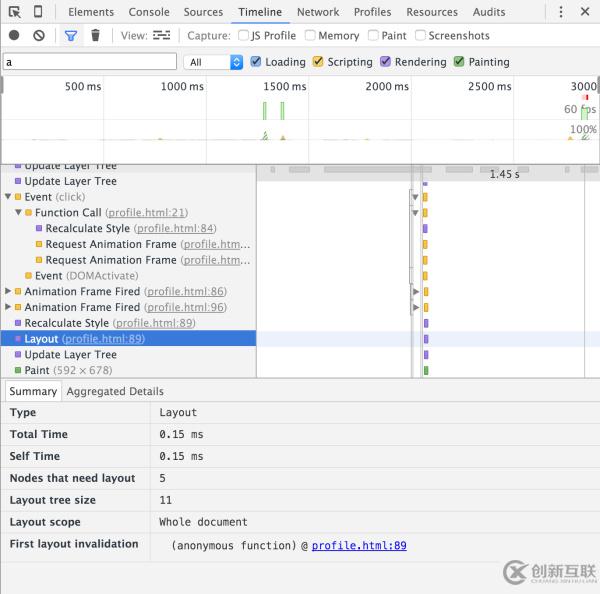Viewport: 600px width, 594px height.
Task: Open profile.html:21 link beside Function Call
Action: (147, 212)
